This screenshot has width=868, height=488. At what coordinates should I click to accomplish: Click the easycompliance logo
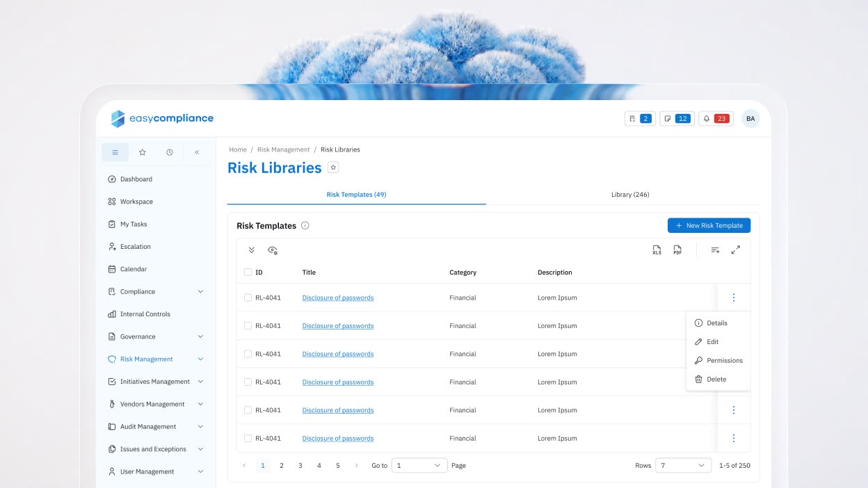point(162,119)
